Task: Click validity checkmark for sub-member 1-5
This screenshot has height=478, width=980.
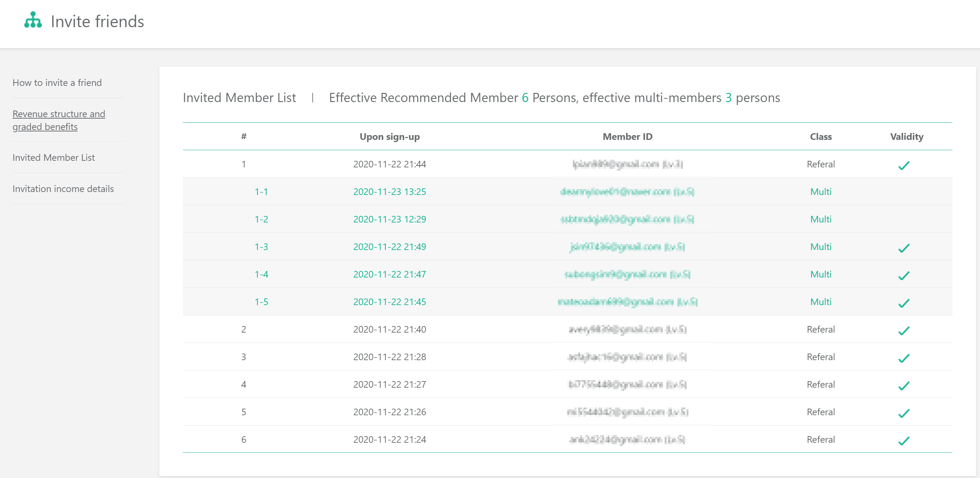Action: [904, 303]
